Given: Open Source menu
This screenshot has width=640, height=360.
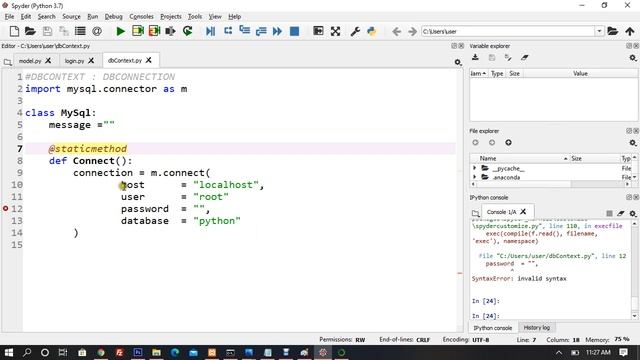Looking at the screenshot, I should (x=71, y=16).
